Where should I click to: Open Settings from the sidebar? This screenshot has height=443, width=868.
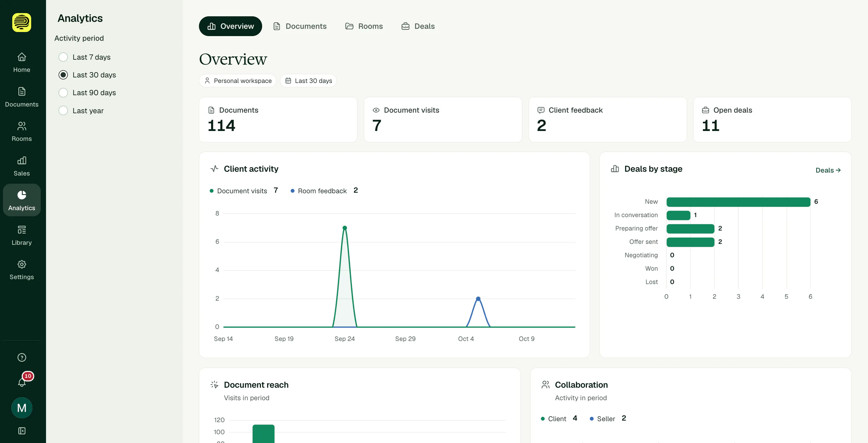[x=22, y=270]
